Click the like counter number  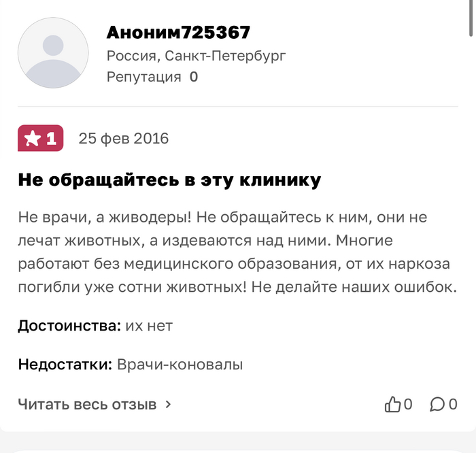pos(408,405)
